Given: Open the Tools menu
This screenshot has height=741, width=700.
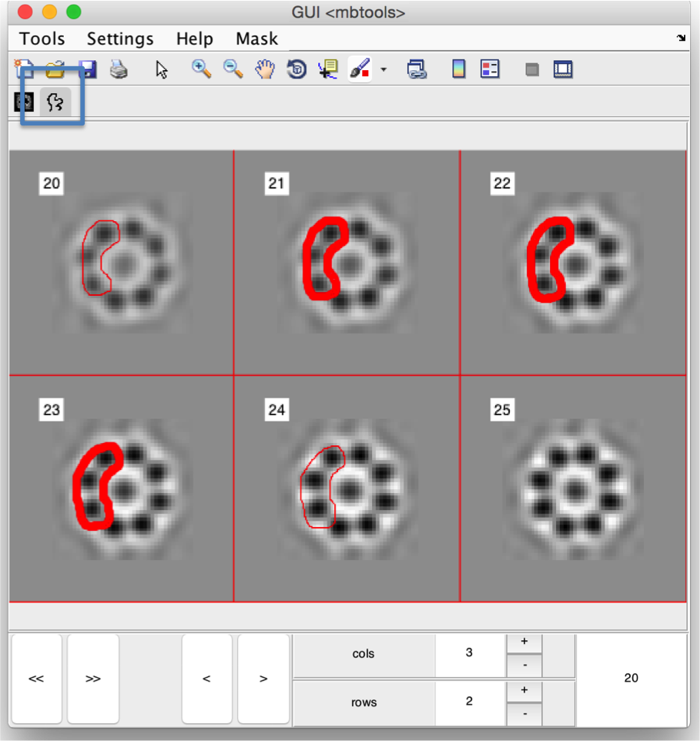Looking at the screenshot, I should 42,39.
